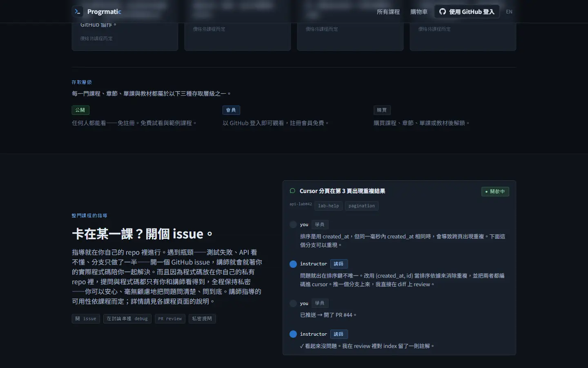Click the open issue circle icon
This screenshot has width=588, height=368.
[x=292, y=191]
